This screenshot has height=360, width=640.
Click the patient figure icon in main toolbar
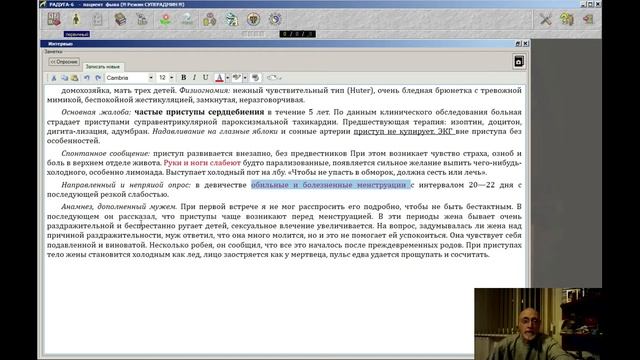point(76,19)
